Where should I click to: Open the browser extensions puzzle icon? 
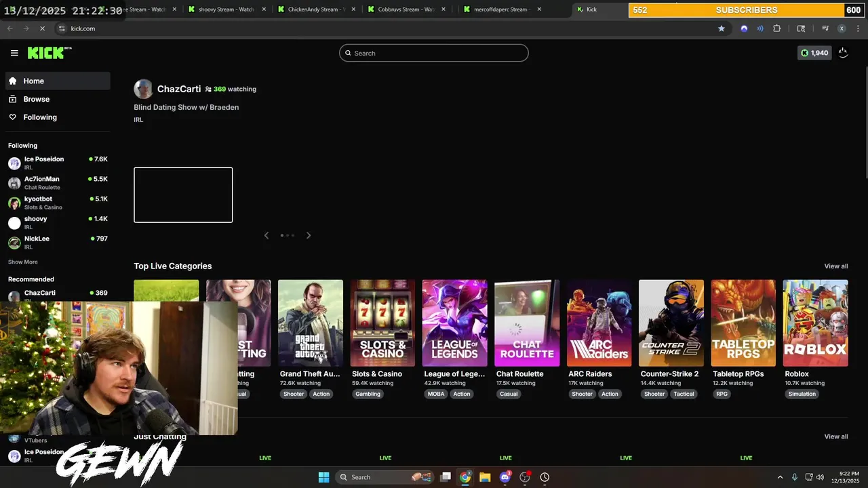click(x=777, y=28)
